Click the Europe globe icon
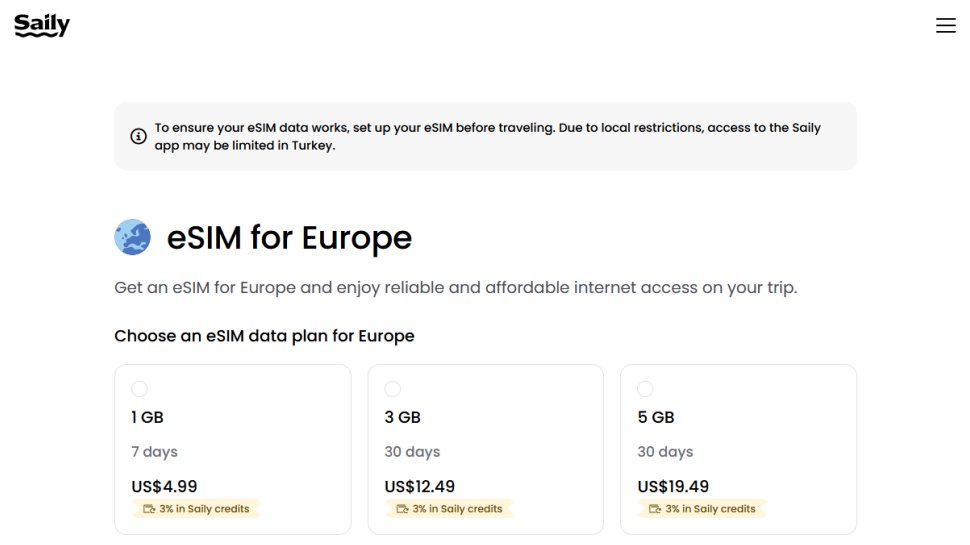This screenshot has height=545, width=970. (x=133, y=238)
